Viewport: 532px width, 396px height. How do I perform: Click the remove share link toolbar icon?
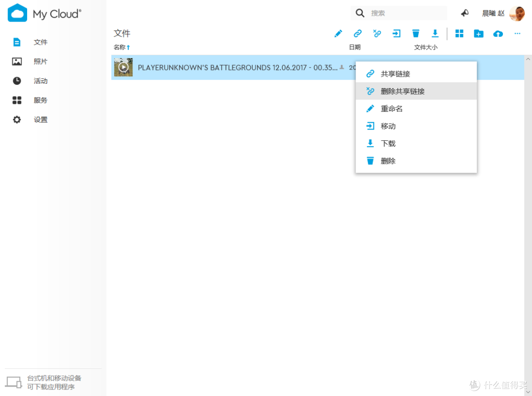377,33
